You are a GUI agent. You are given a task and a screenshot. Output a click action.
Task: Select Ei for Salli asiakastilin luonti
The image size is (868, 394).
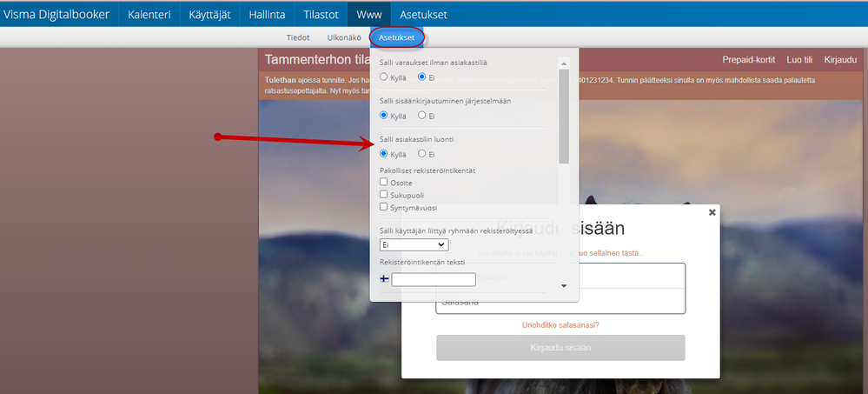[x=421, y=153]
